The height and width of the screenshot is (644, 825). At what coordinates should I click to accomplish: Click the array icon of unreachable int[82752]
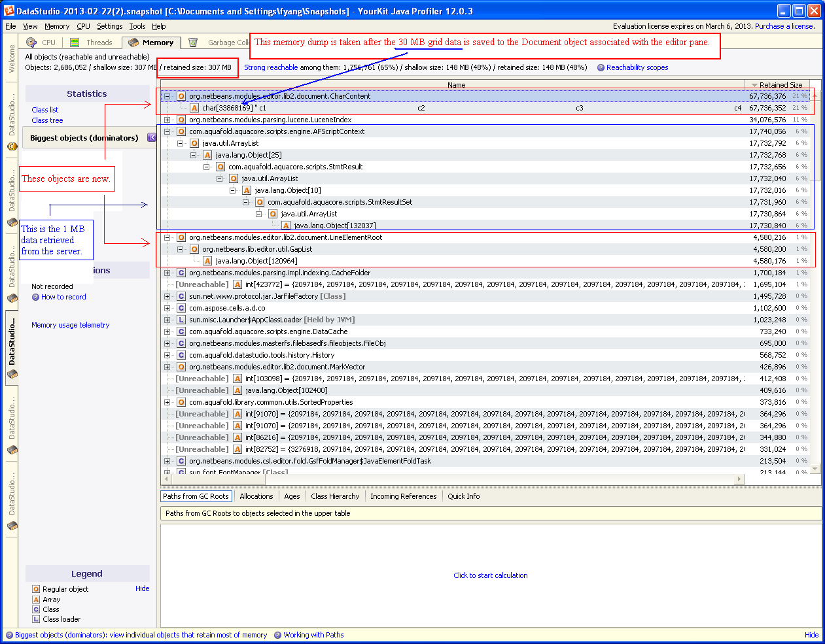pos(237,449)
